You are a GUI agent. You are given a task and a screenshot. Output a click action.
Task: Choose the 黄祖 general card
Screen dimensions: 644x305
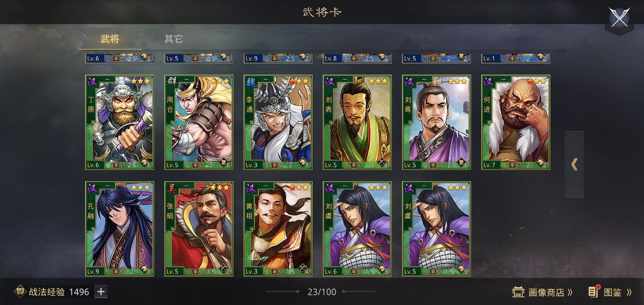[x=278, y=229]
